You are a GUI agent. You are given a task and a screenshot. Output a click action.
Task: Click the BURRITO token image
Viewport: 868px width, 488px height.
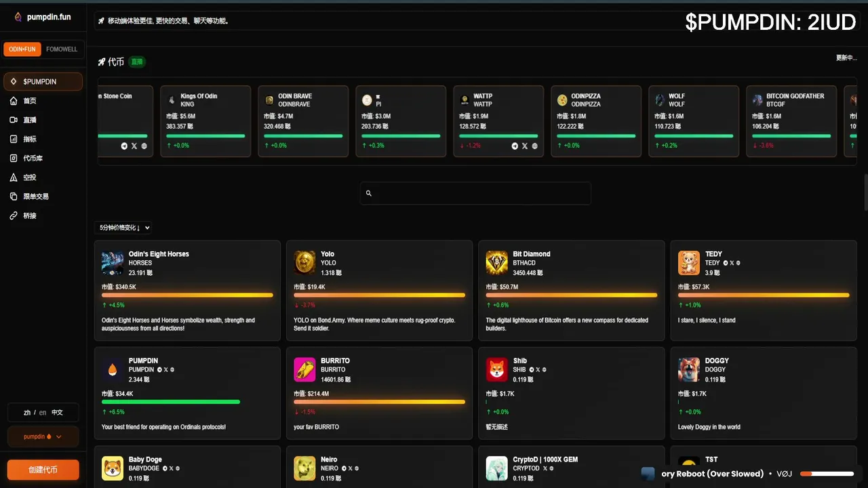(x=304, y=369)
